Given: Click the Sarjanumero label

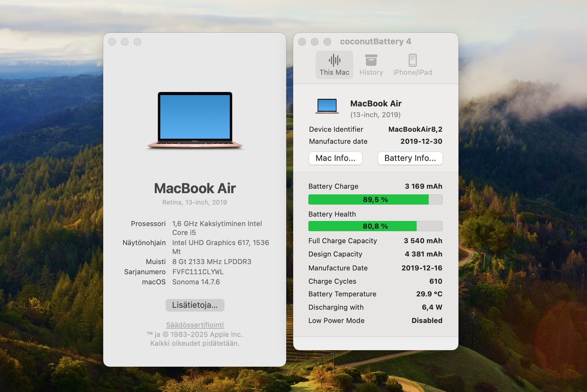Looking at the screenshot, I should pos(145,272).
